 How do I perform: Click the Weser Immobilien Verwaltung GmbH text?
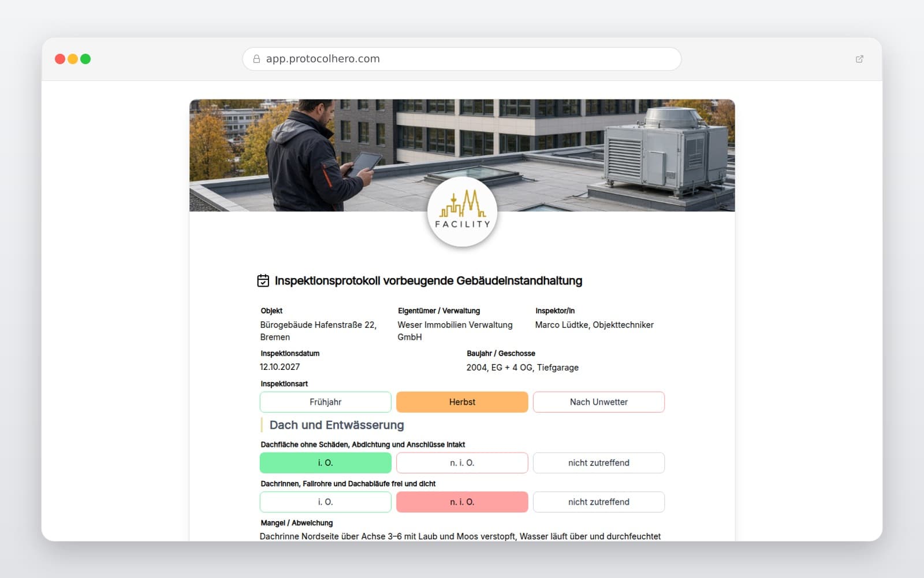coord(455,331)
